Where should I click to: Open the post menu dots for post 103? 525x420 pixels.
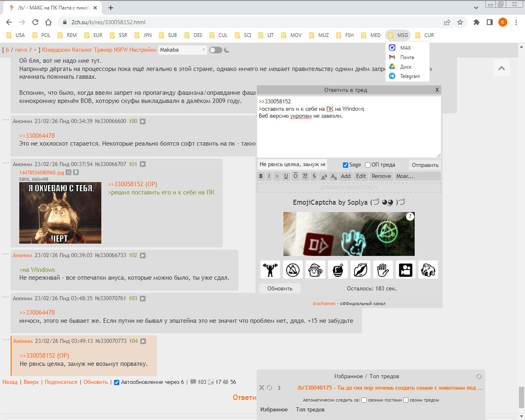pos(6,297)
